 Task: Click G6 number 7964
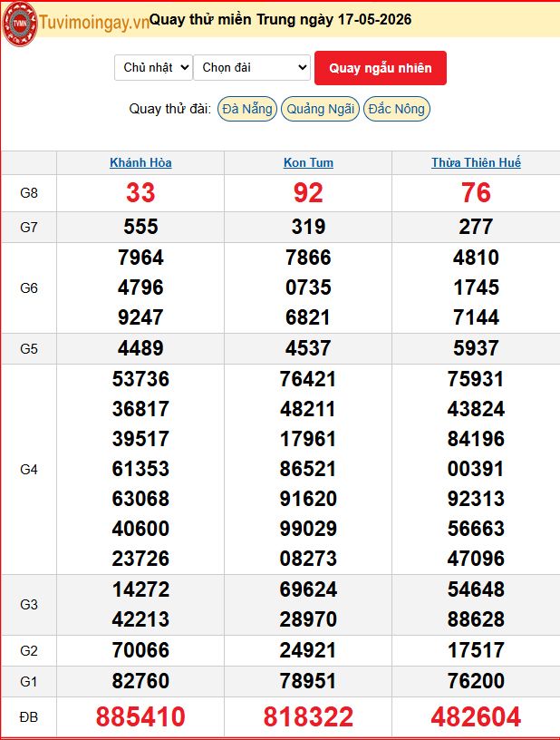click(140, 258)
